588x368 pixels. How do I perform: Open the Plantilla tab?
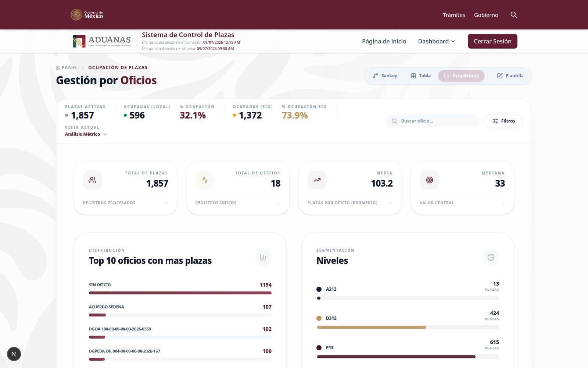pyautogui.click(x=510, y=76)
